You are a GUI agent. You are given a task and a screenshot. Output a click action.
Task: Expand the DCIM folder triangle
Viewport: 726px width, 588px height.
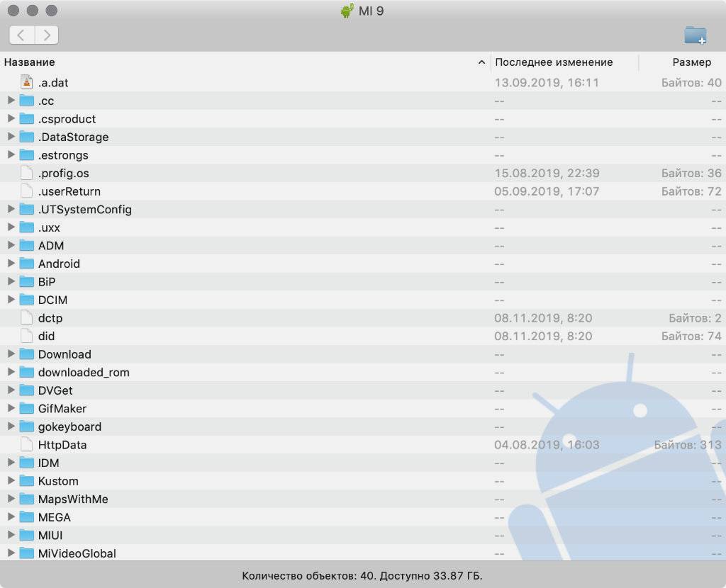click(x=11, y=300)
